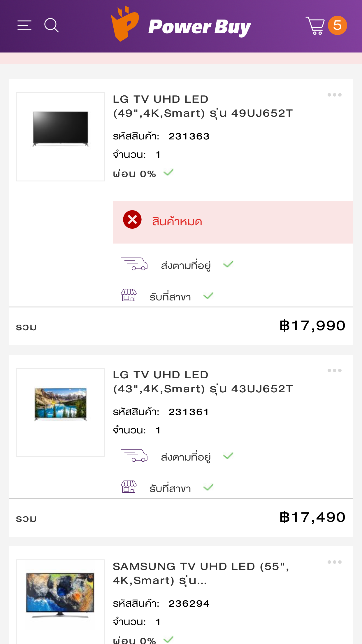Tap the orange cart count badge
362x644 pixels.
[x=337, y=25]
